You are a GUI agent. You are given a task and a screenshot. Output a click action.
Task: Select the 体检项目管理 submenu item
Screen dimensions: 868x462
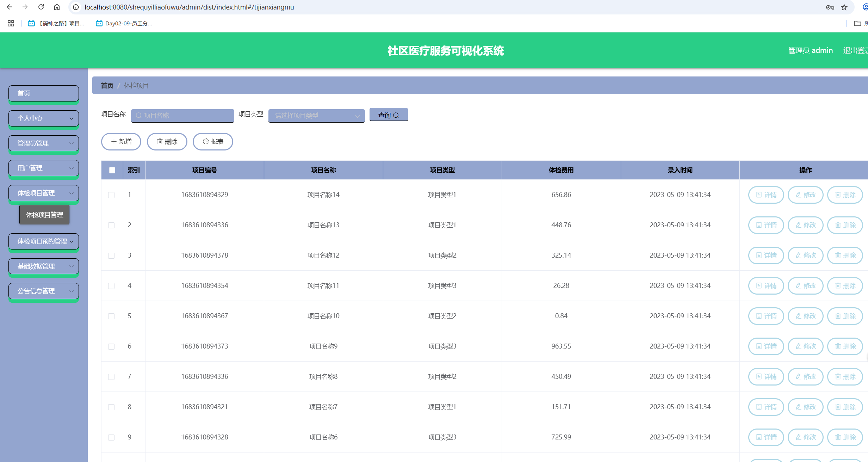click(x=44, y=215)
